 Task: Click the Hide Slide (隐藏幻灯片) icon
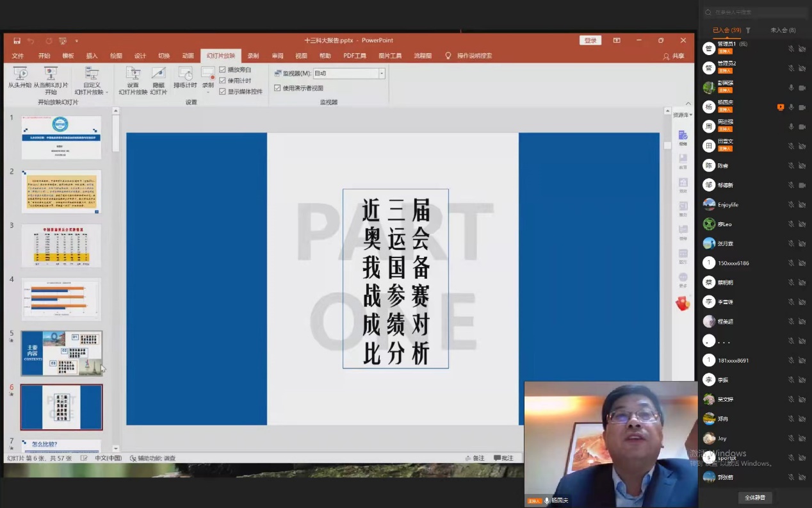point(158,74)
